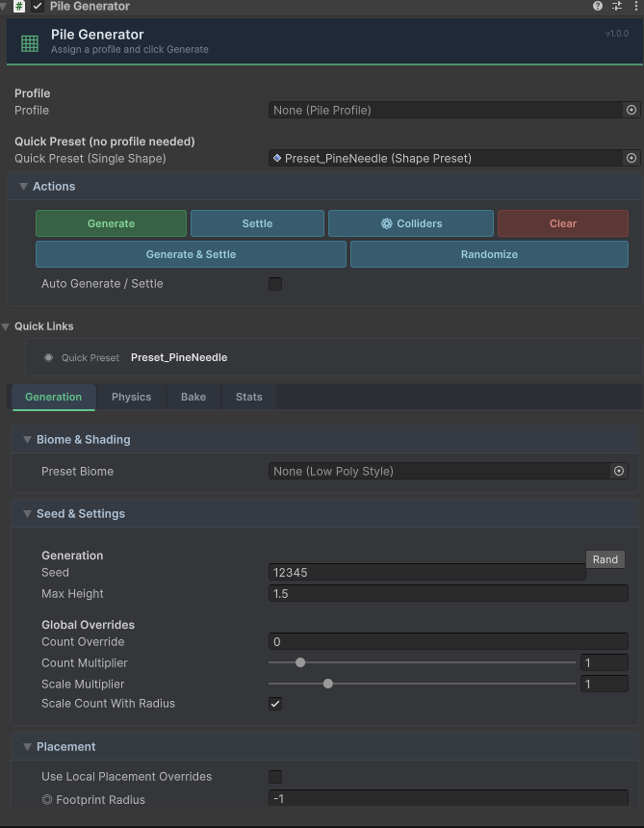The image size is (644, 828).
Task: Open the component three-dot context menu
Action: 634,6
